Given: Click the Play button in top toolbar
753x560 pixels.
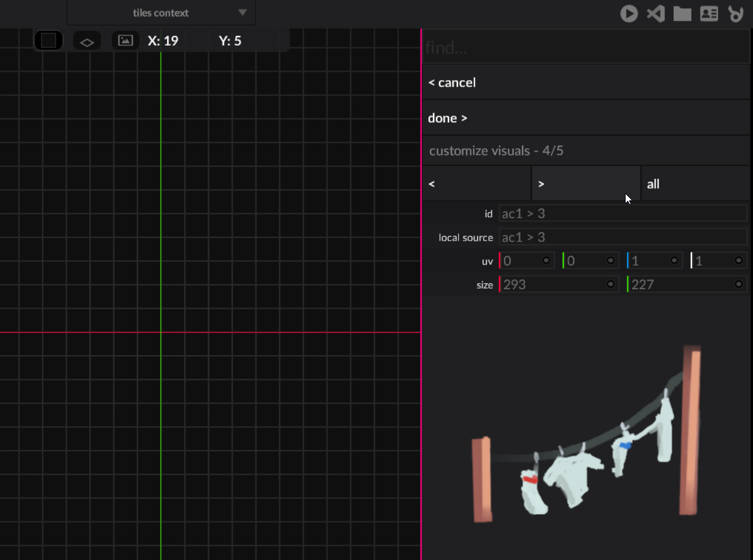Looking at the screenshot, I should click(629, 14).
